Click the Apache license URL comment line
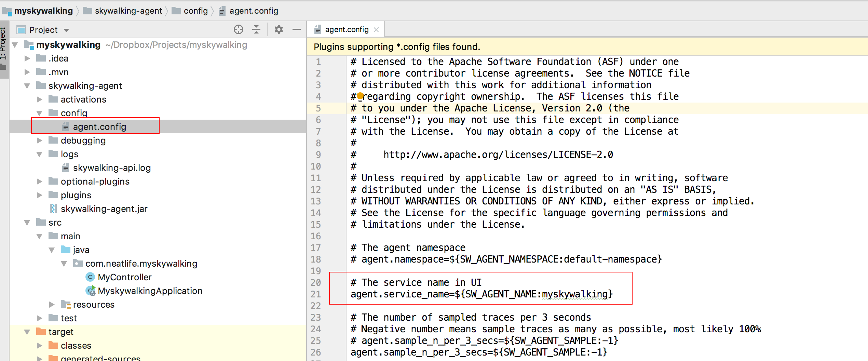The width and height of the screenshot is (868, 361). 482,155
